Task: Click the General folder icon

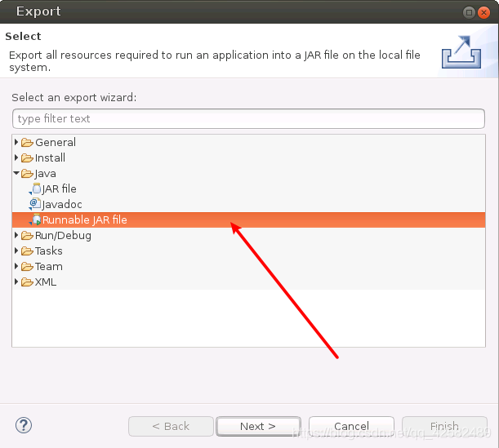Action: [28, 143]
